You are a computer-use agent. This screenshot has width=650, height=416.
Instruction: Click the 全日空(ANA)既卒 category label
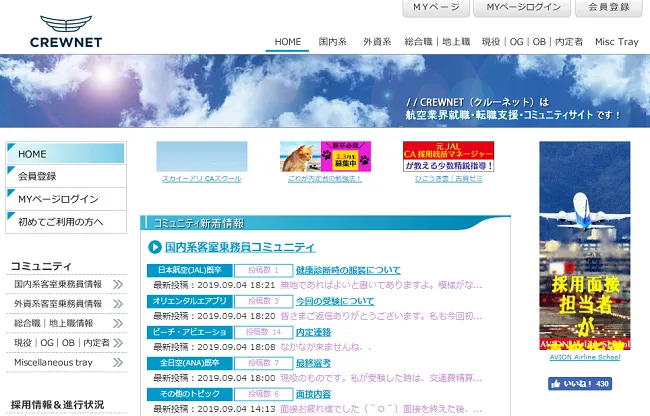(x=190, y=363)
